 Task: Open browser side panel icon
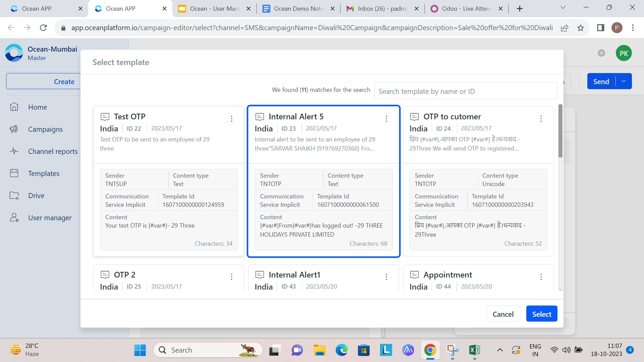(x=601, y=28)
